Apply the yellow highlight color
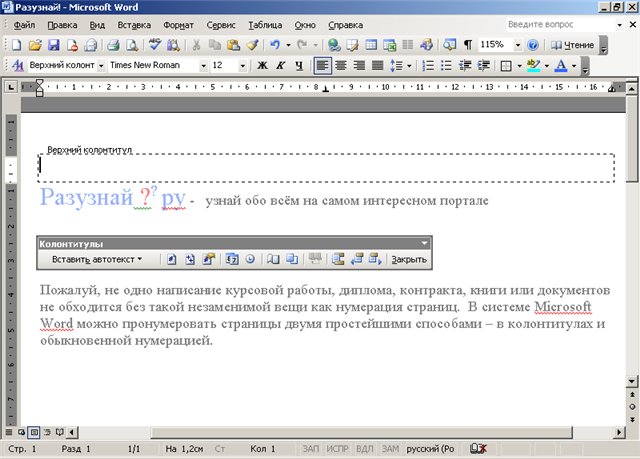The height and width of the screenshot is (459, 640). click(x=533, y=65)
